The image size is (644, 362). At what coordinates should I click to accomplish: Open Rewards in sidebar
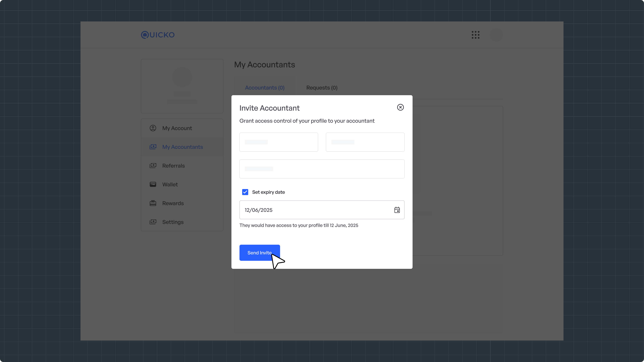click(x=182, y=203)
